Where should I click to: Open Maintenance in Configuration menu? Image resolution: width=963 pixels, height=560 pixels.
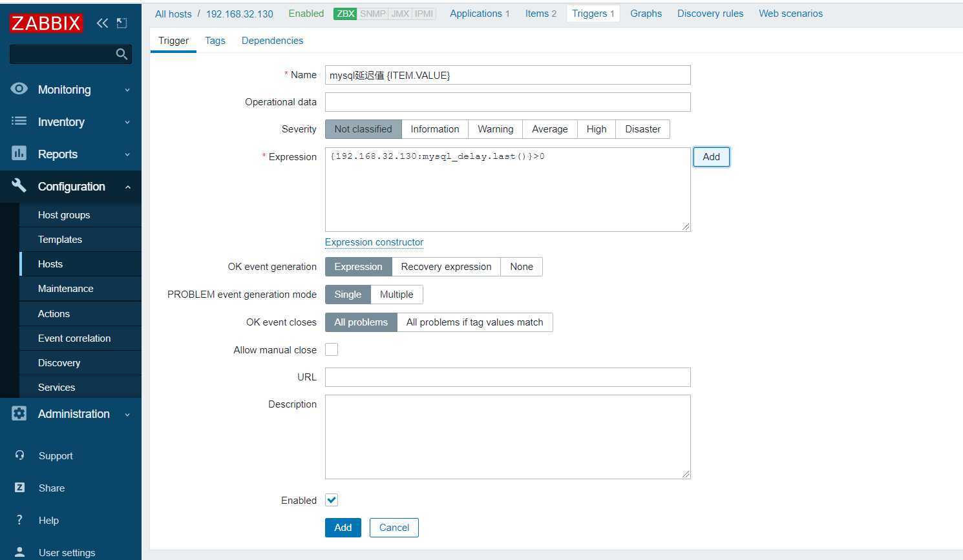pos(81,289)
